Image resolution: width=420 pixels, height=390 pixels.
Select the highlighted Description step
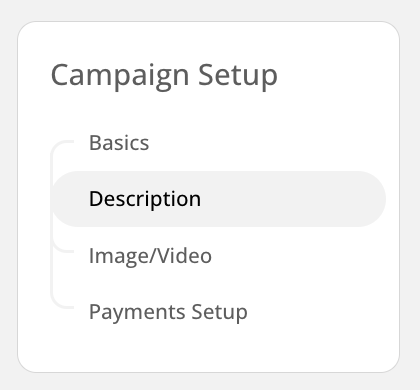[219, 199]
